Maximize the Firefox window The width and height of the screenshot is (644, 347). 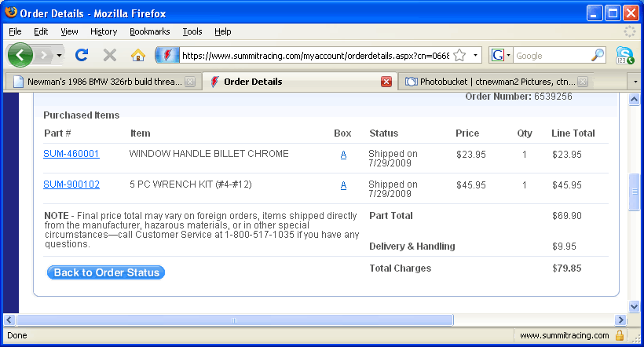[613, 13]
